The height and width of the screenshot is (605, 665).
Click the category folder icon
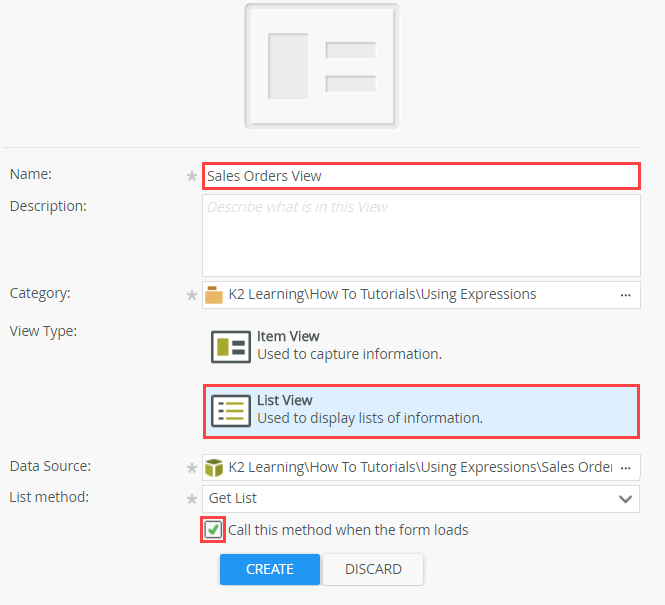coord(214,295)
